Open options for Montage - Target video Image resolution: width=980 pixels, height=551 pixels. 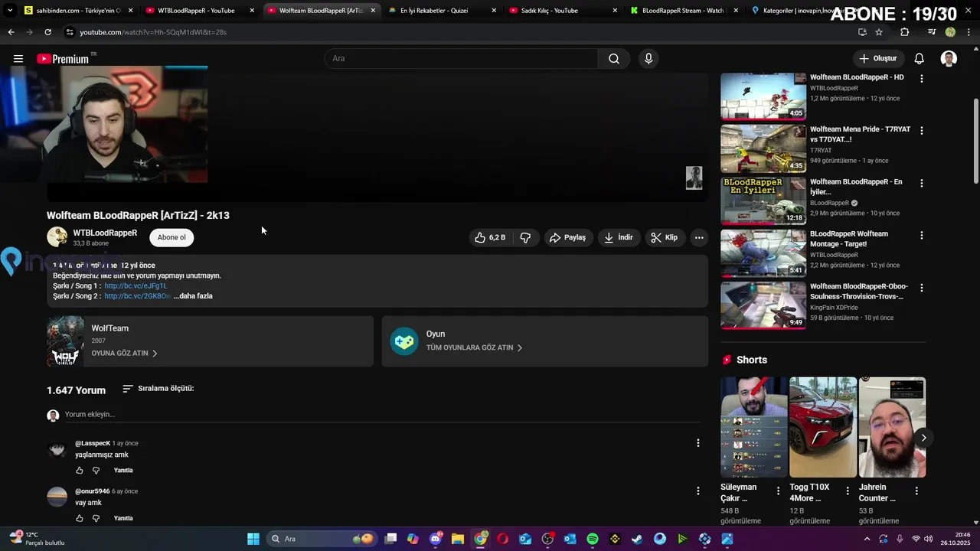921,235
